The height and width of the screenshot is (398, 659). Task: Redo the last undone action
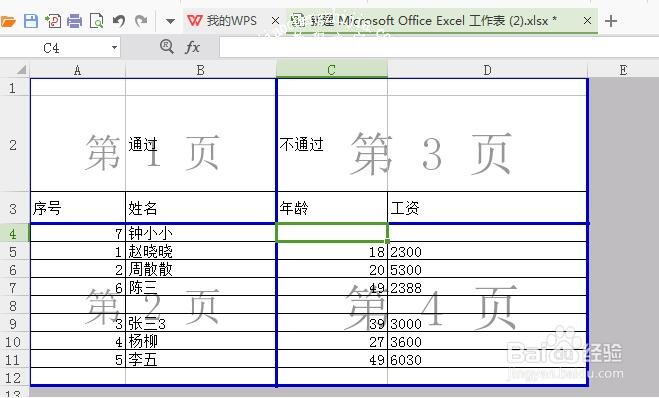click(x=141, y=21)
